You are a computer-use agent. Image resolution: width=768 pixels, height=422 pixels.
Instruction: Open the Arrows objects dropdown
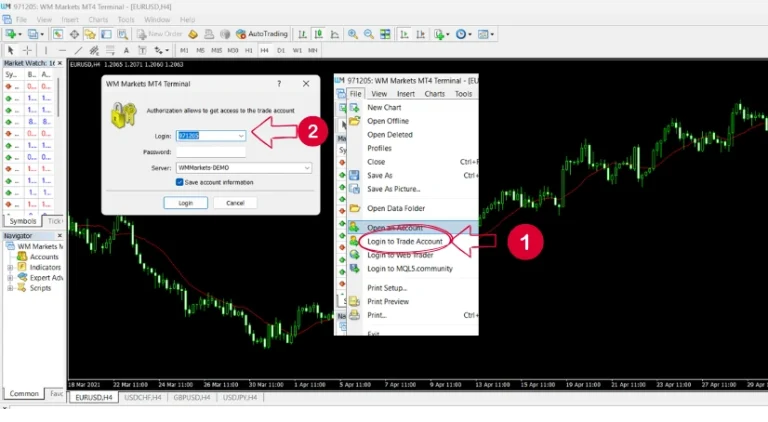click(161, 50)
